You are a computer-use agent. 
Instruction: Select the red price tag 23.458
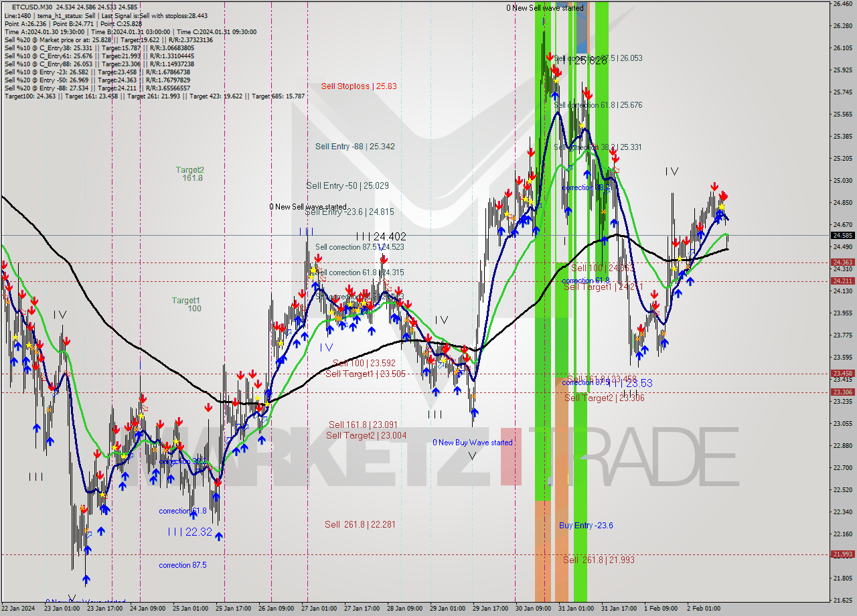pyautogui.click(x=842, y=374)
